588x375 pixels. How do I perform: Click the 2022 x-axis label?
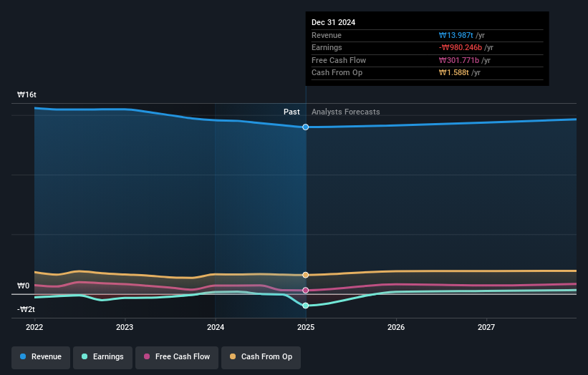point(34,328)
